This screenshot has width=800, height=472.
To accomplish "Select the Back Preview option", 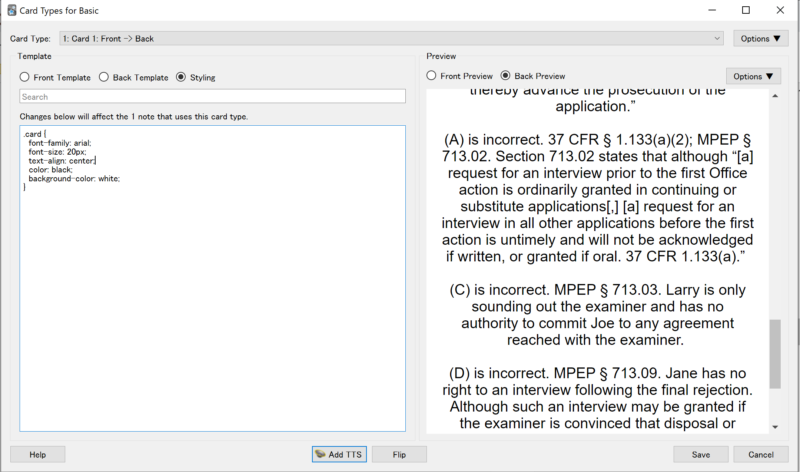I will (506, 76).
